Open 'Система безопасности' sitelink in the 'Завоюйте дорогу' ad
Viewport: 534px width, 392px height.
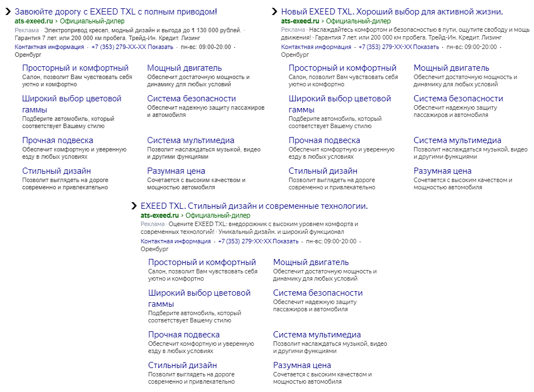(x=191, y=99)
